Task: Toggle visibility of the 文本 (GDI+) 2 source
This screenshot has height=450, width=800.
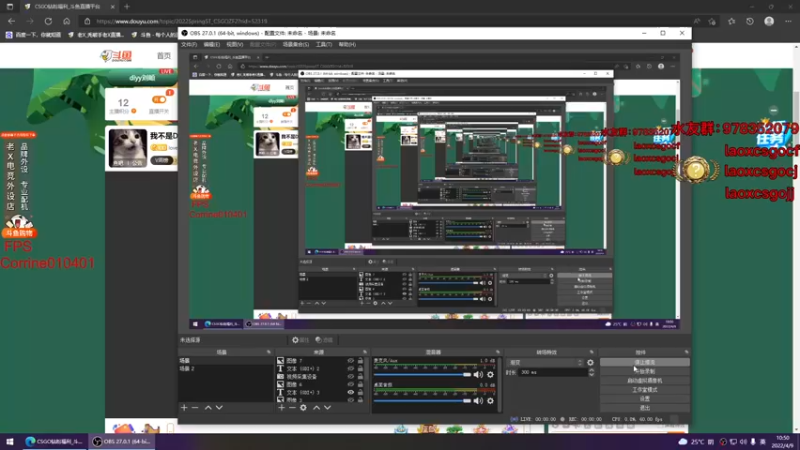Action: 351,368
